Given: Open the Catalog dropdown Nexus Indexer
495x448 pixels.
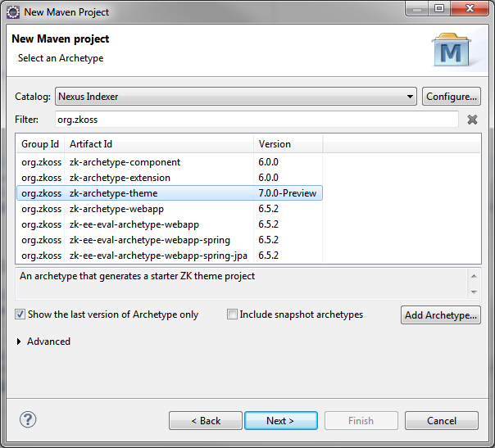Looking at the screenshot, I should coord(236,96).
